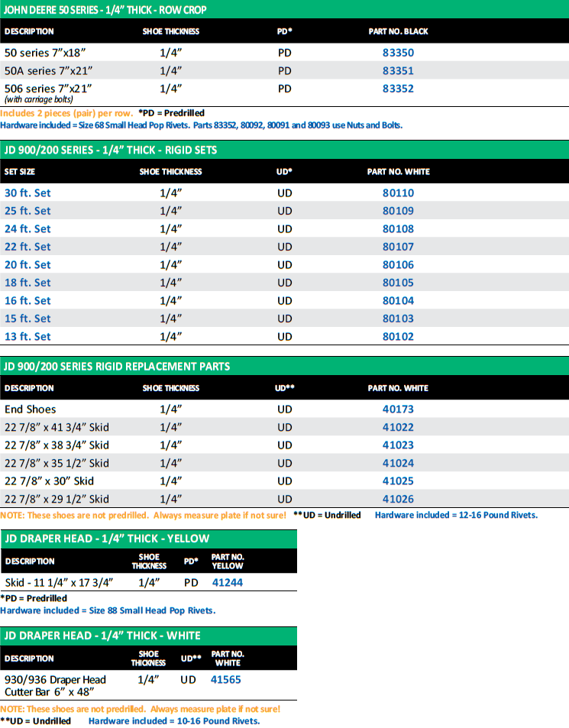Click PD value in 50A series row

[284, 70]
